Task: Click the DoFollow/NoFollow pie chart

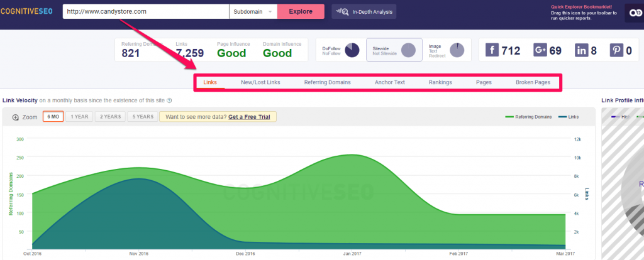Action: pos(352,50)
